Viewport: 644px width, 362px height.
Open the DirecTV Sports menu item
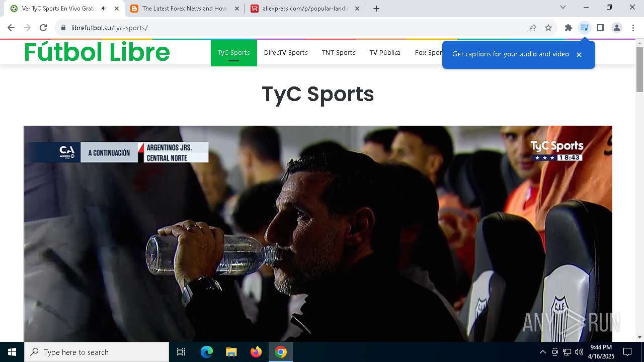pos(286,53)
